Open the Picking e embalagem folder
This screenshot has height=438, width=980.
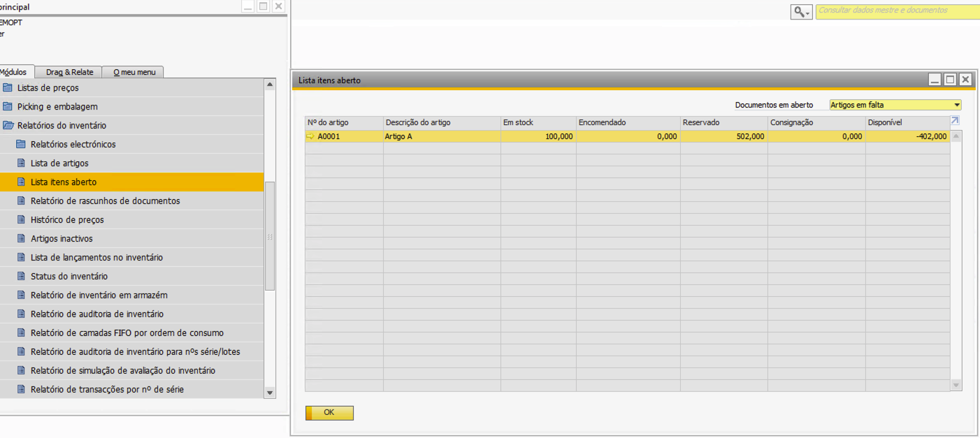(x=57, y=107)
